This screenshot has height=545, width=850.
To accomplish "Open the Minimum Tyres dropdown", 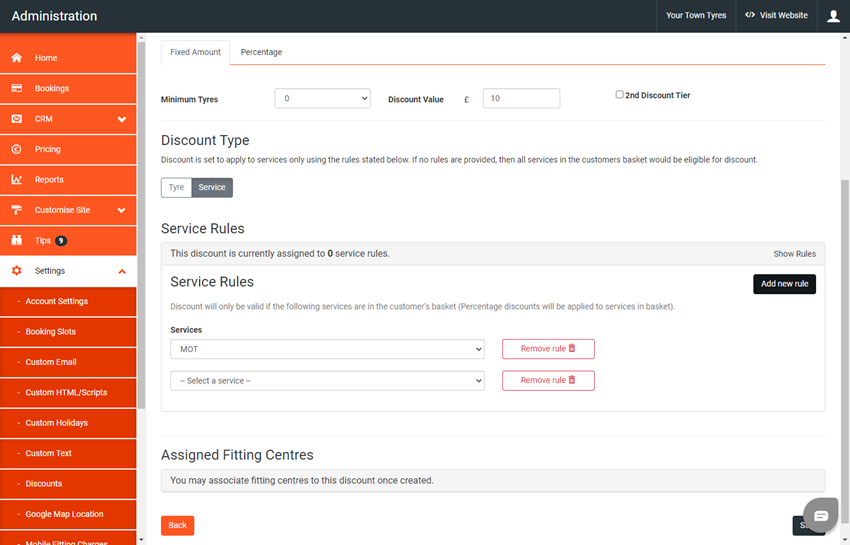I will 322,98.
